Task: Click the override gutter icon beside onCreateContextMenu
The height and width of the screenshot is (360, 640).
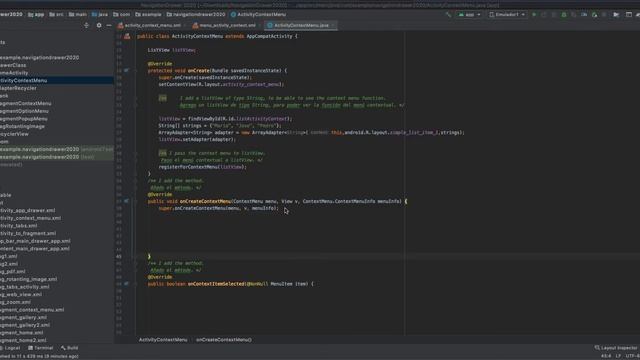Action: [x=127, y=201]
